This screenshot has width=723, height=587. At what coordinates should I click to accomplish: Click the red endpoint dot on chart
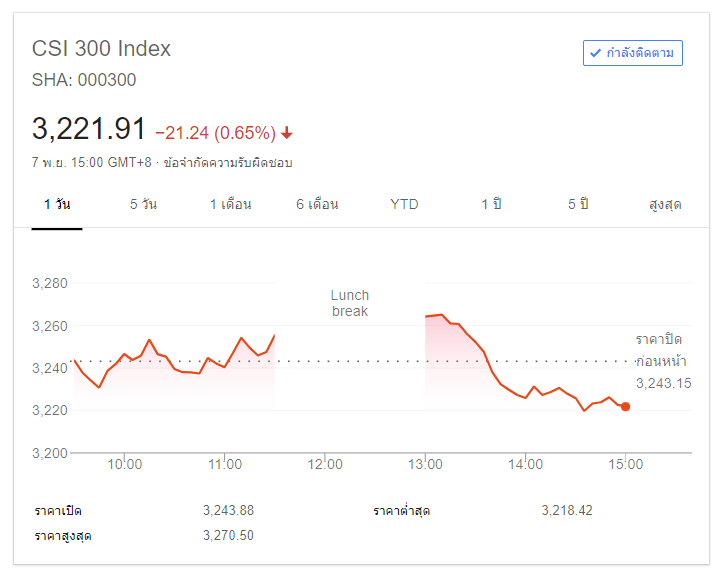626,406
